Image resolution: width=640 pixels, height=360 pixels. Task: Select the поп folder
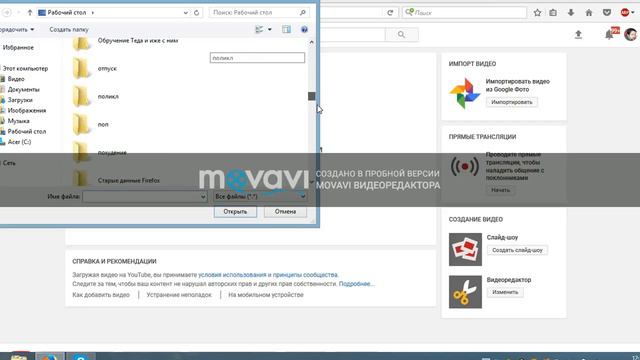pos(103,124)
